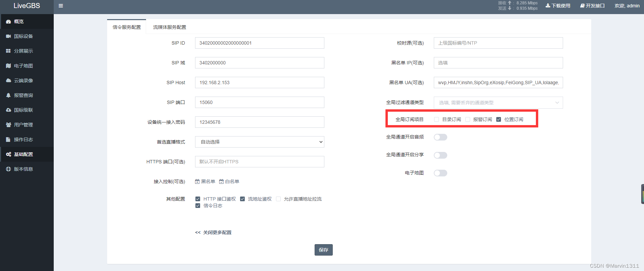Viewport: 644px width, 271px height.
Task: Click the SIP Host input field
Action: (260, 83)
